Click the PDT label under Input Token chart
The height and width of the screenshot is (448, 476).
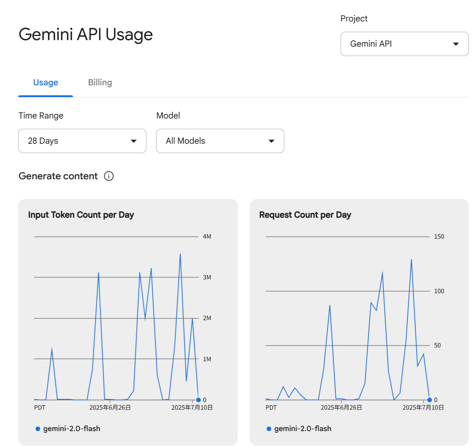click(40, 408)
